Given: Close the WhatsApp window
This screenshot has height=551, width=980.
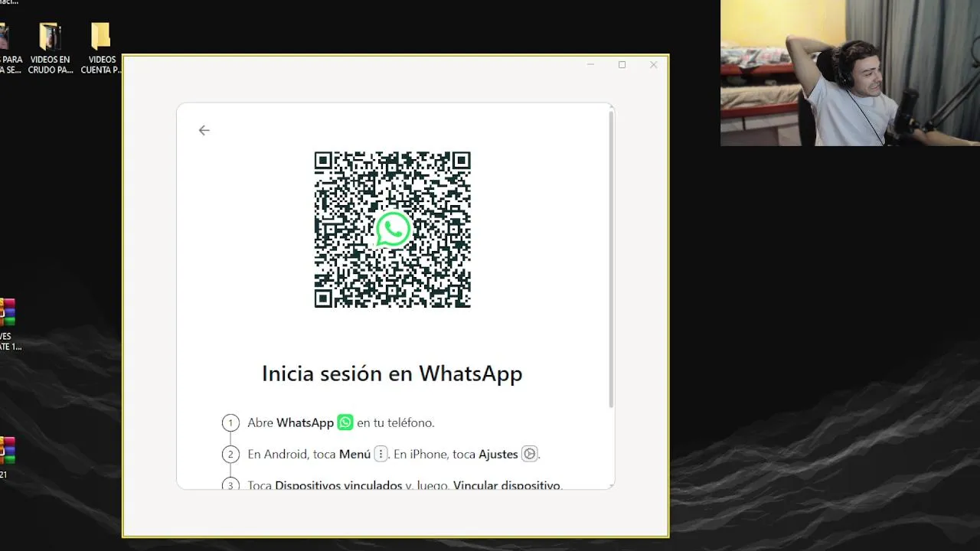Looking at the screenshot, I should point(653,65).
